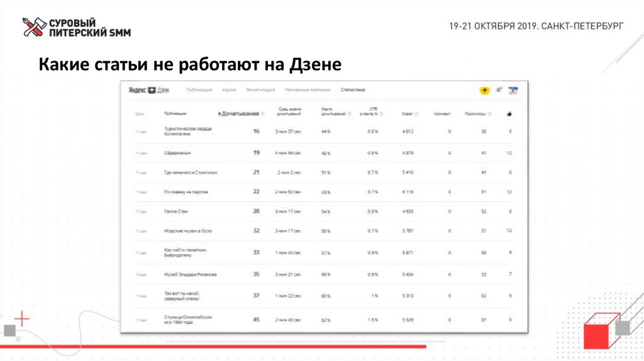Sort the table by Дочитывания column
The height and width of the screenshot is (361, 644).
(238, 114)
